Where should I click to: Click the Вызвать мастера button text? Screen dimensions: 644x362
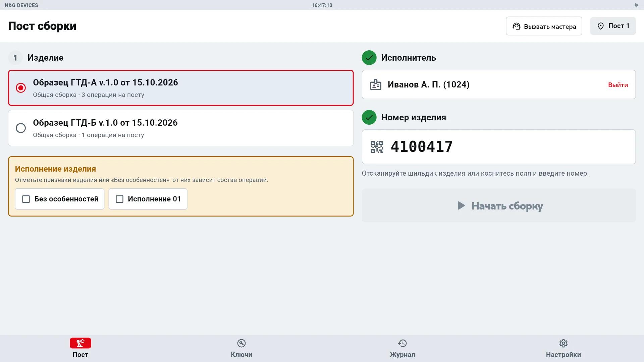(x=550, y=26)
